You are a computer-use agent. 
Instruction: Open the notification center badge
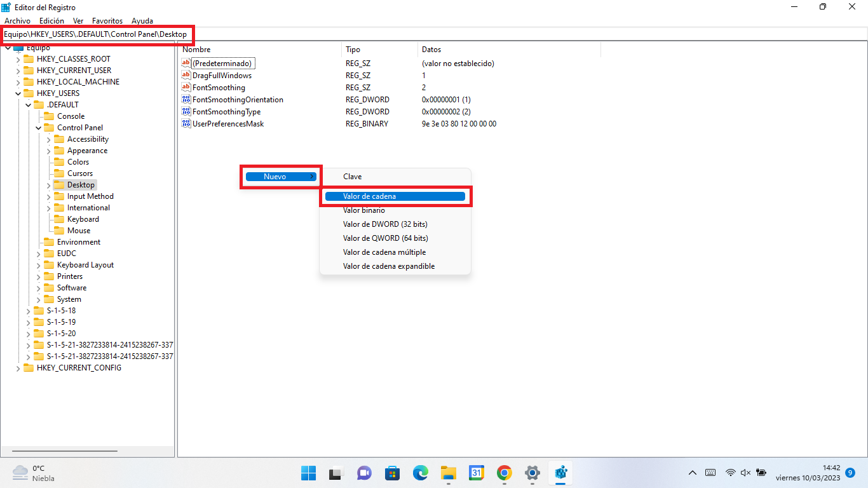coord(850,473)
